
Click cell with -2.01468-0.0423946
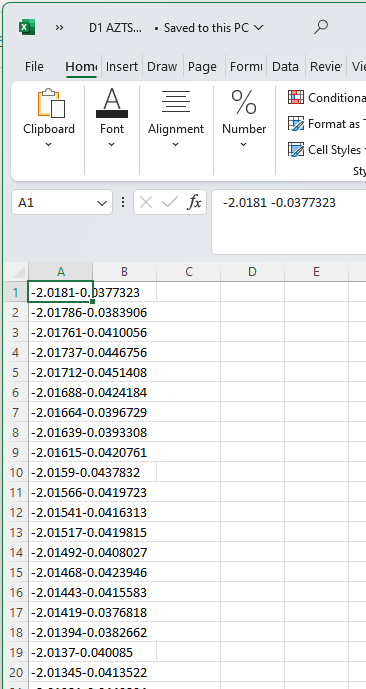tap(61, 573)
